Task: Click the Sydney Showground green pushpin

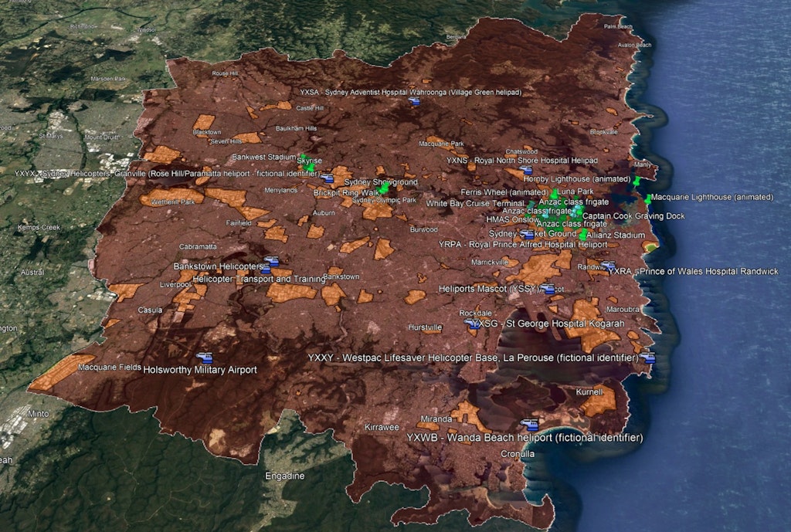Action: coord(383,188)
